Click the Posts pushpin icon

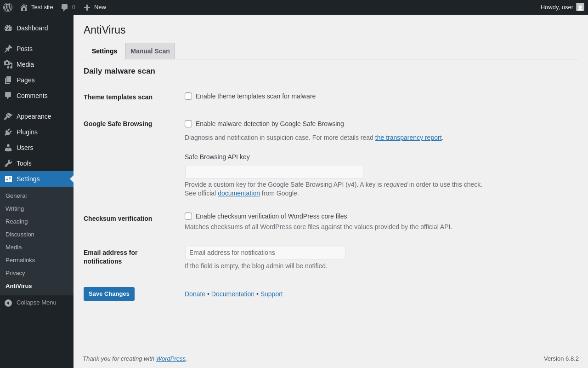pyautogui.click(x=8, y=49)
